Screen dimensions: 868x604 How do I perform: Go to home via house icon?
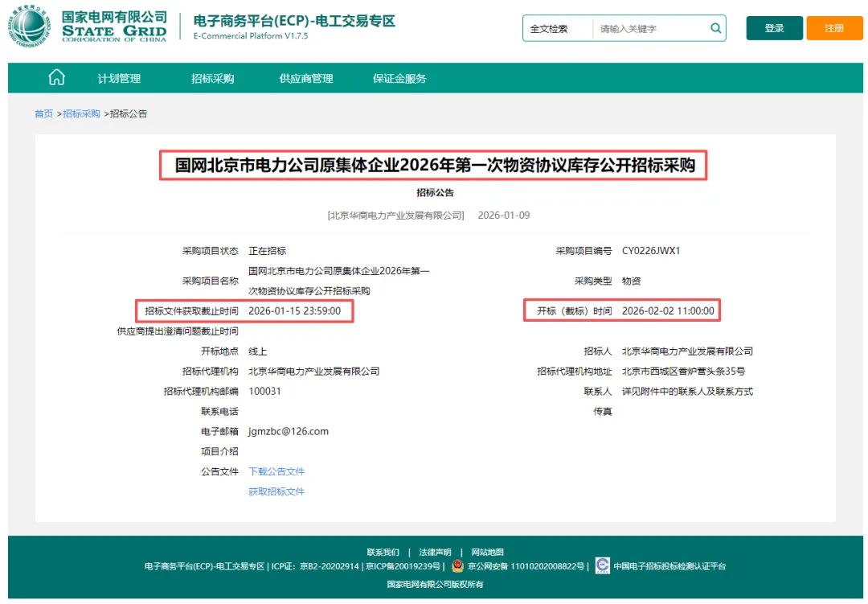coord(56,77)
